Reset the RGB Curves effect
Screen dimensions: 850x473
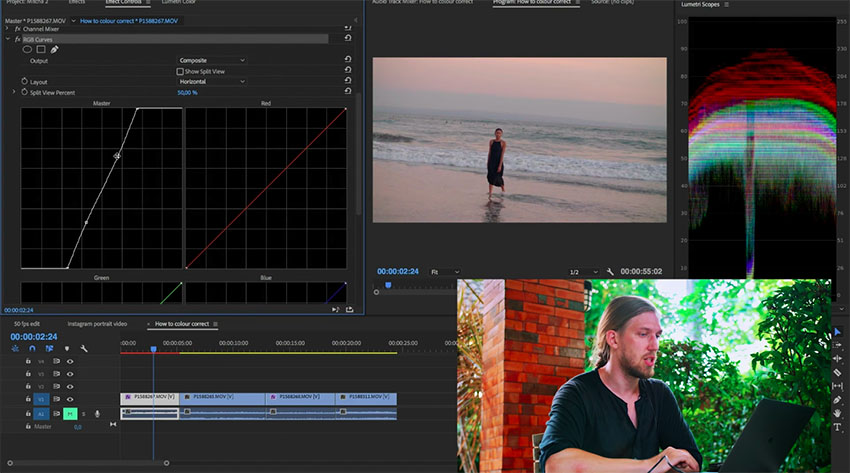click(348, 38)
